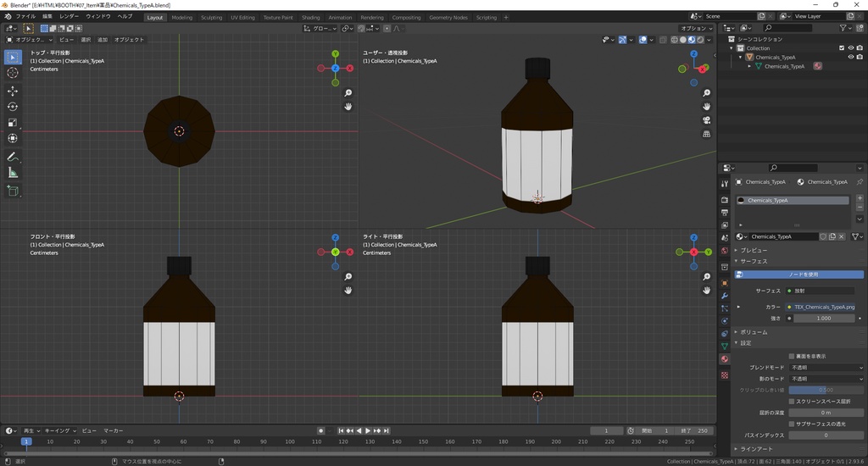Select the Move tool in the left toolbar

click(x=13, y=91)
